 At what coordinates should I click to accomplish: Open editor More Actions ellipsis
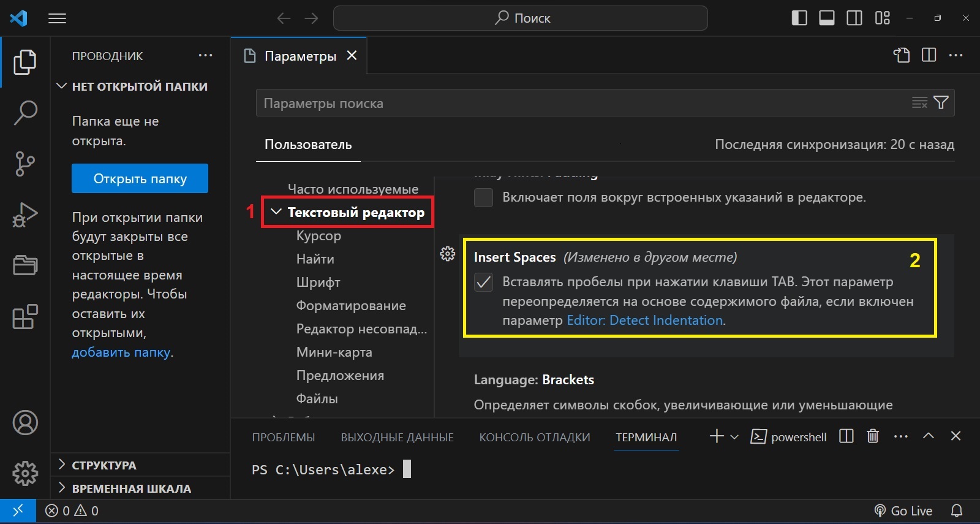click(x=956, y=55)
